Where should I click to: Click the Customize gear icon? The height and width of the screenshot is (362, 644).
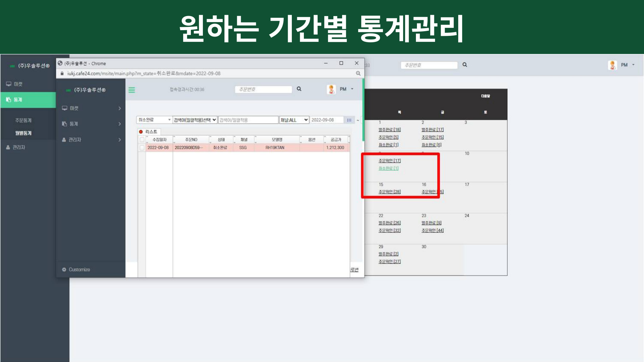point(64,269)
